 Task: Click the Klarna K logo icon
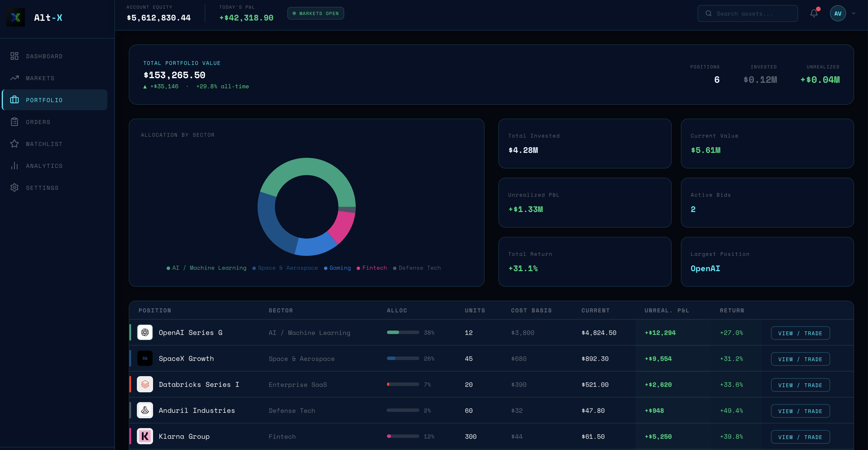pos(145,436)
